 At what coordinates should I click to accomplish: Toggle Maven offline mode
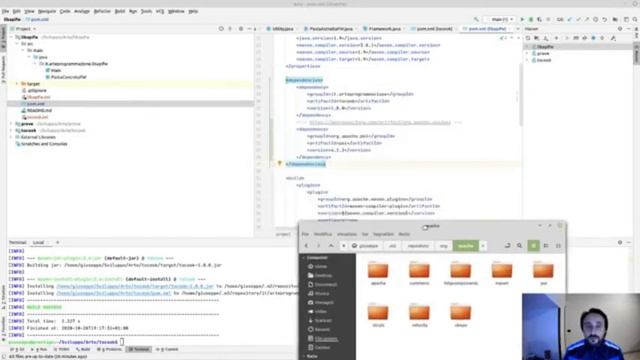pyautogui.click(x=584, y=38)
